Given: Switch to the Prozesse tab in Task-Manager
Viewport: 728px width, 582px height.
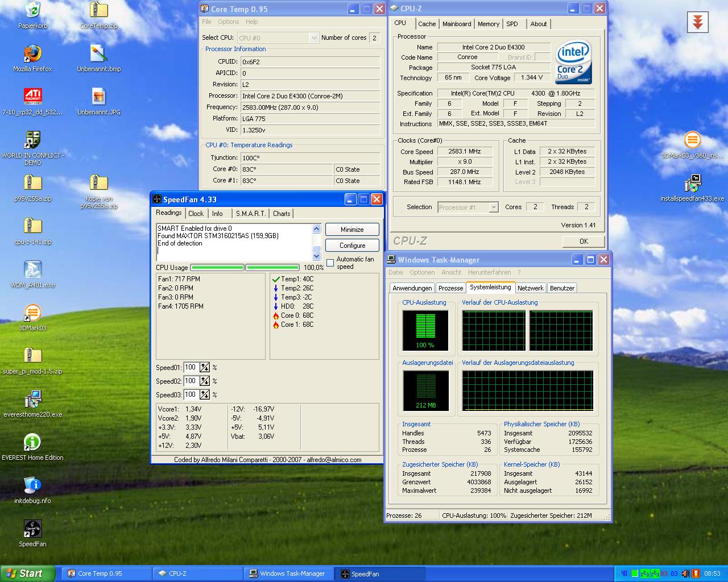Looking at the screenshot, I should pos(450,288).
